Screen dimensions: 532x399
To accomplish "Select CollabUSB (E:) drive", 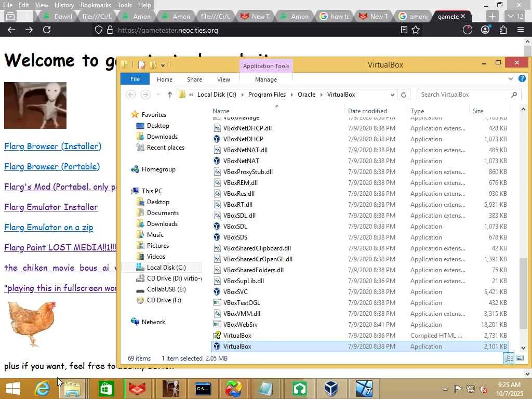I will 166,289.
